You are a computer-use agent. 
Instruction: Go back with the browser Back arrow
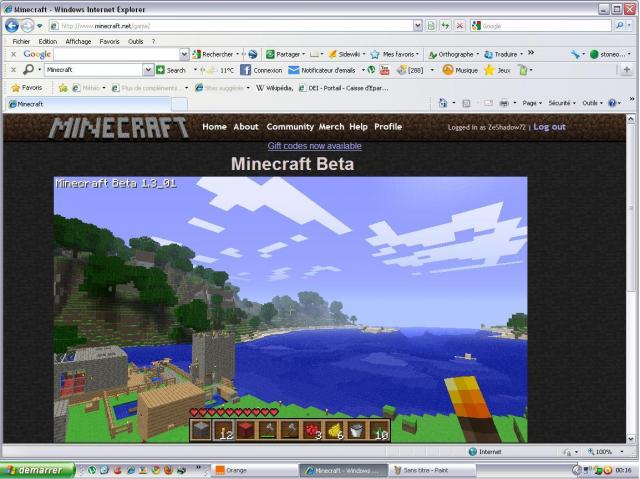pos(12,26)
